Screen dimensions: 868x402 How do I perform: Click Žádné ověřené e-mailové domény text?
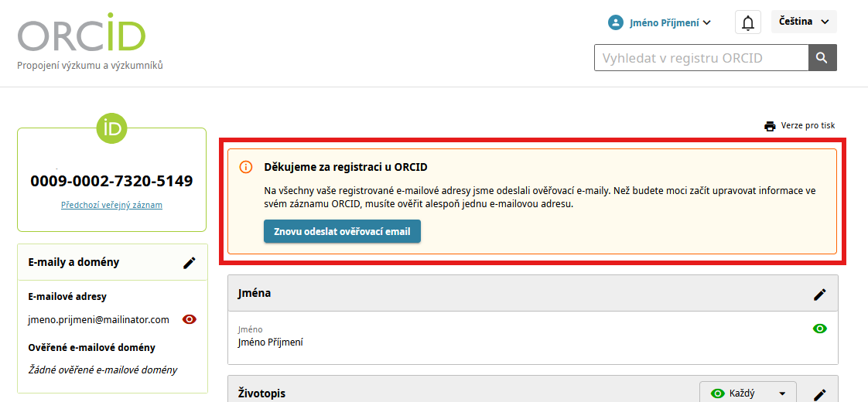103,370
